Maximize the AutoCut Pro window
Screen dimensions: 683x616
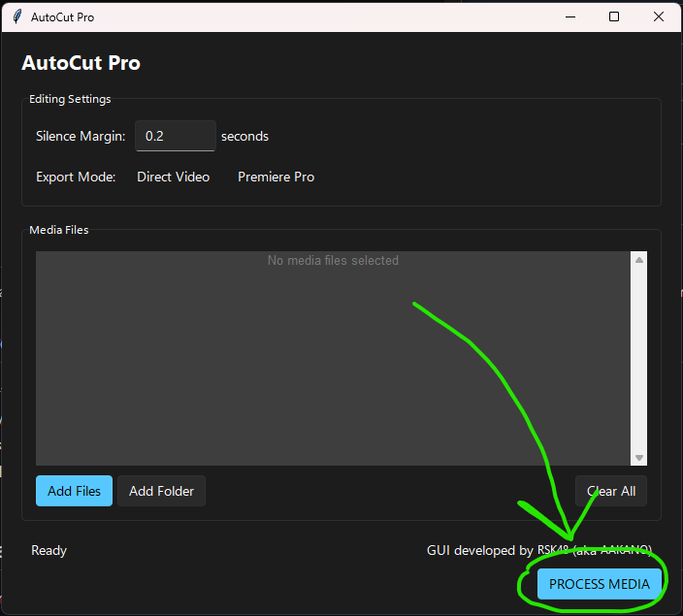614,17
